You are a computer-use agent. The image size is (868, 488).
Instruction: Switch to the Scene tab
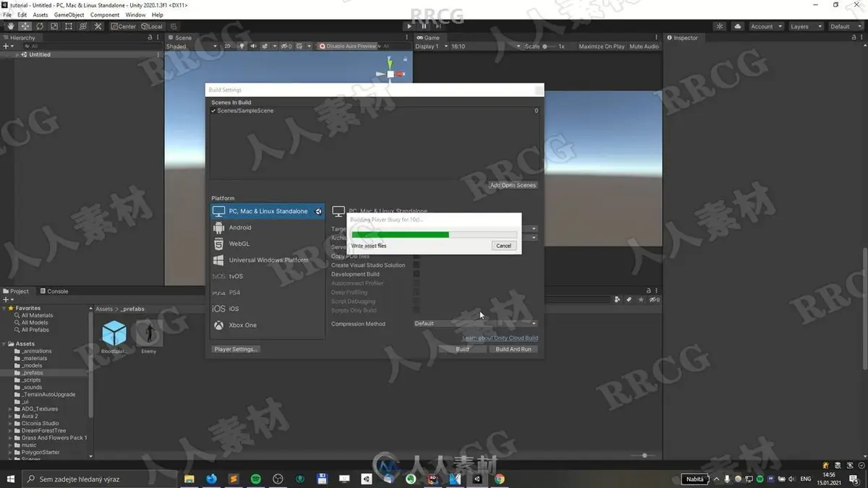click(x=180, y=38)
